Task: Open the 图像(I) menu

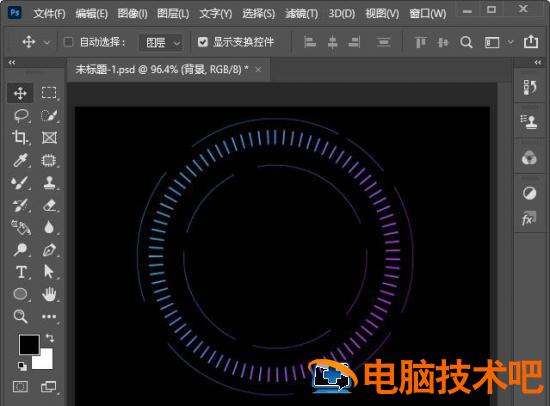Action: click(132, 14)
